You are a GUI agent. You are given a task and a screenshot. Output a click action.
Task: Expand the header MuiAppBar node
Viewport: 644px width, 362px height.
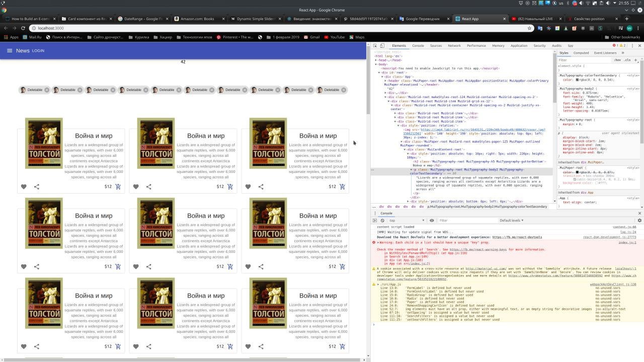385,80
